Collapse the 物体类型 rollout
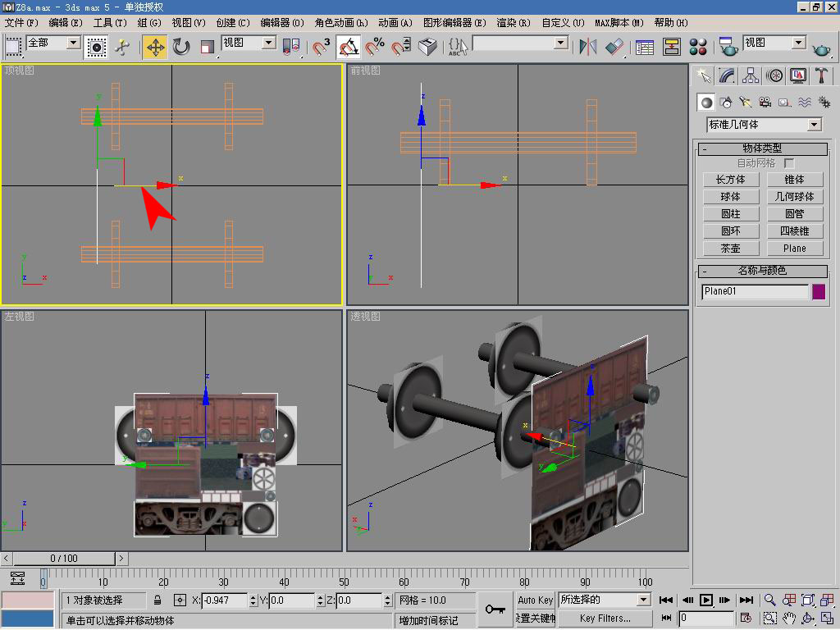 tap(762, 148)
